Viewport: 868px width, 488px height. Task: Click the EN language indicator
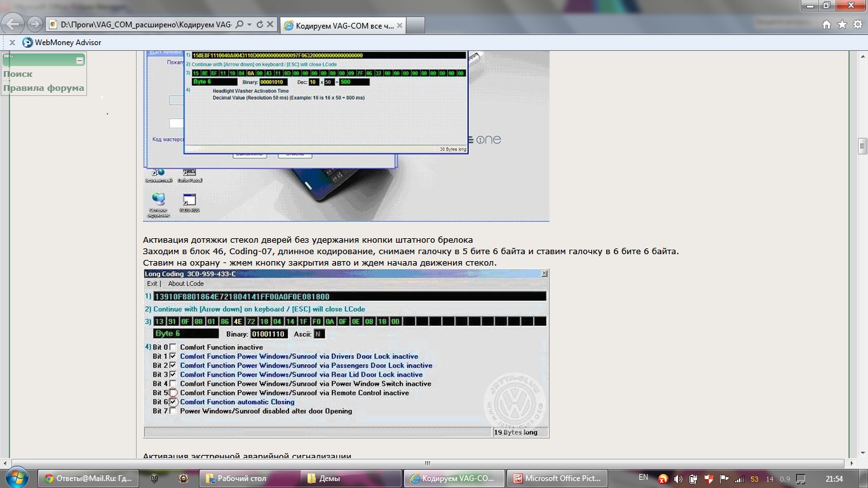pos(643,477)
